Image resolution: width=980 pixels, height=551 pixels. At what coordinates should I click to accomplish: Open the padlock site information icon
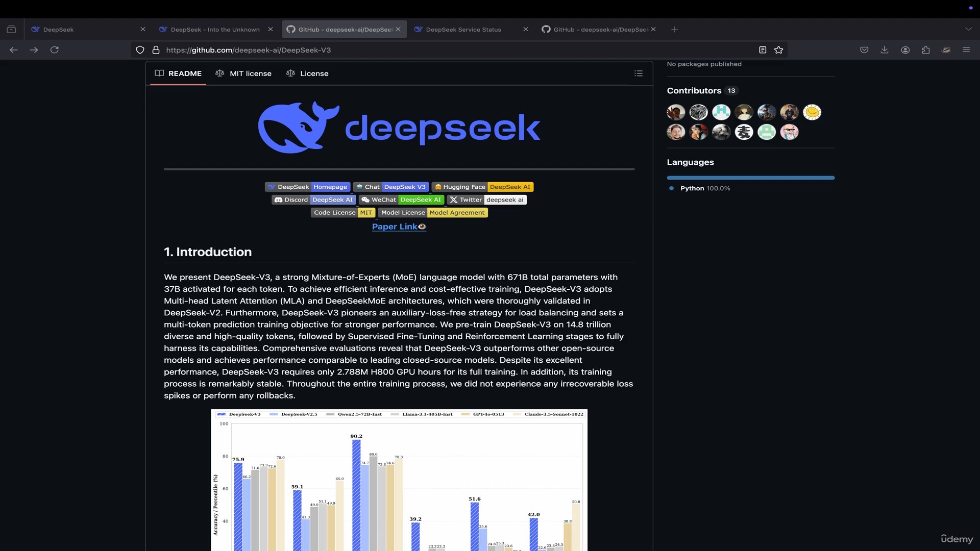[156, 50]
